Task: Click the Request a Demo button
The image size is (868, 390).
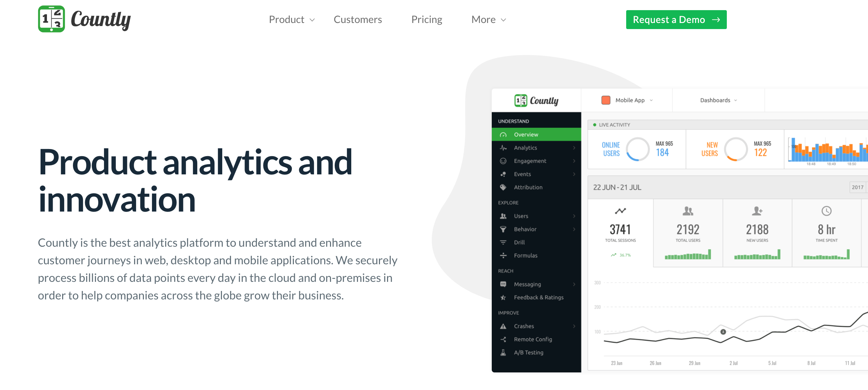Action: click(x=675, y=19)
